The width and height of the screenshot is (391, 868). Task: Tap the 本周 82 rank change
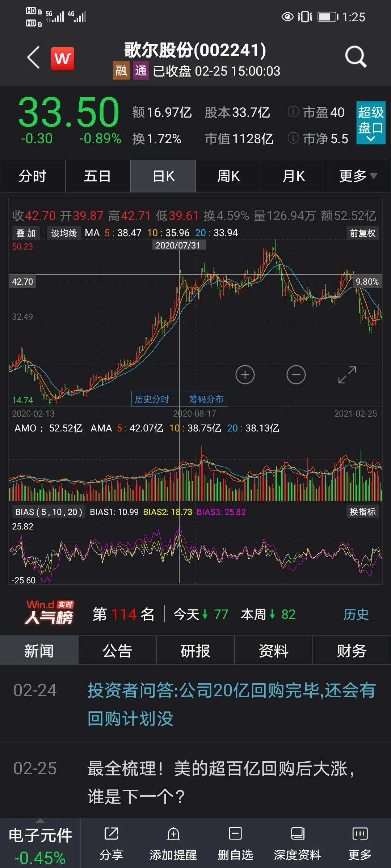pos(268,614)
